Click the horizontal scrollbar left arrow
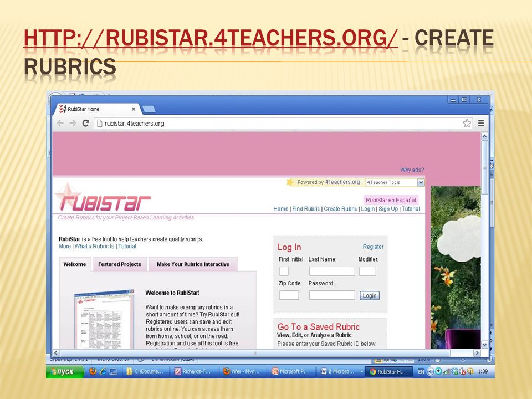 57,353
